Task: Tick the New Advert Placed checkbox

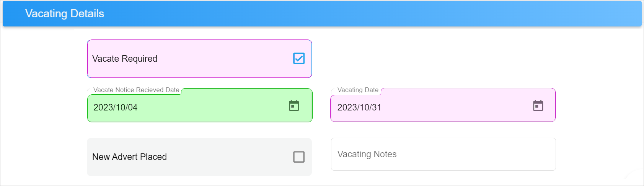Action: [299, 157]
